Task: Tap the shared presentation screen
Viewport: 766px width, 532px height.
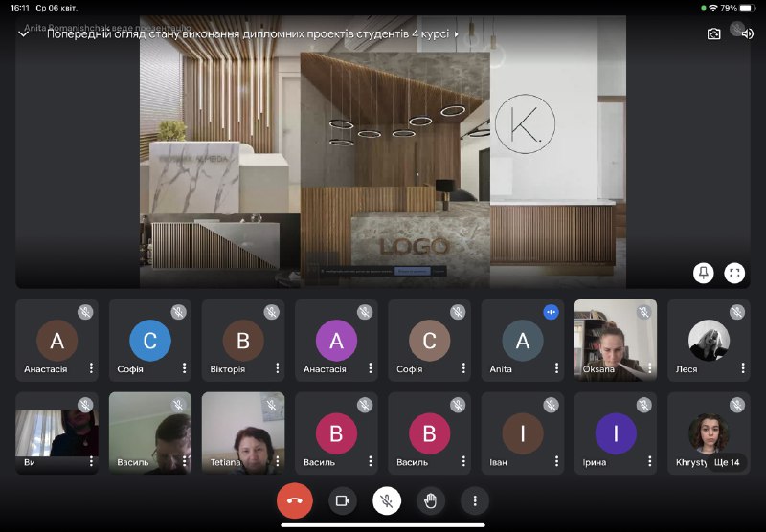Action: coord(383,153)
